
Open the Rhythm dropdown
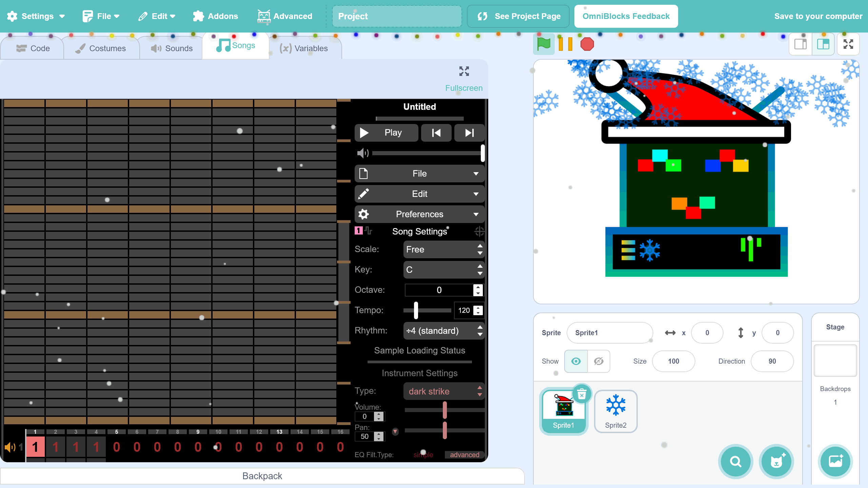point(443,331)
